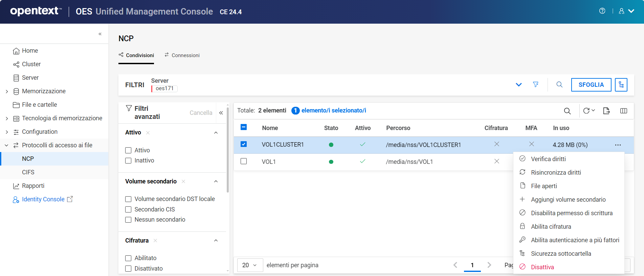Tick the Secondario CIS checkbox
Screen dimensions: 644x276
click(x=128, y=209)
